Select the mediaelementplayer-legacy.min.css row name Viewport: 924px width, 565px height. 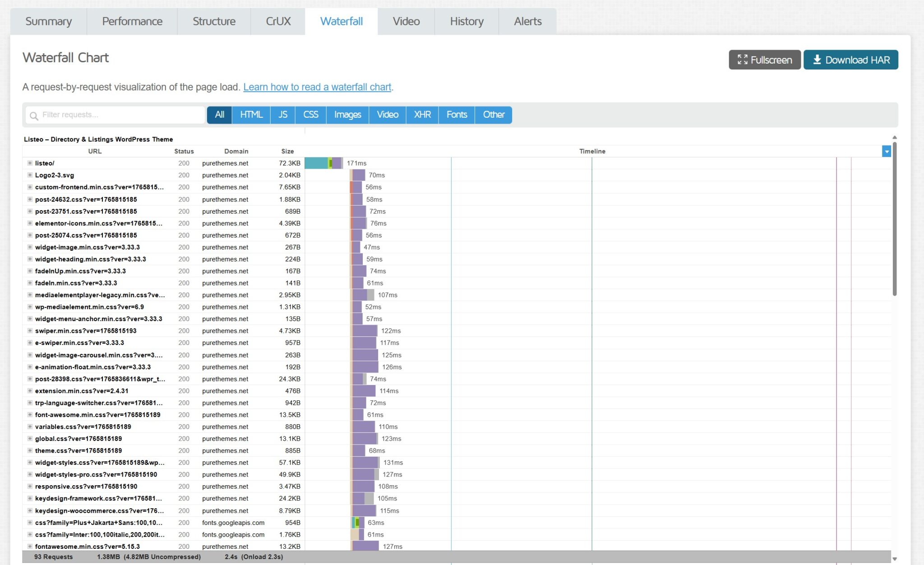click(100, 295)
